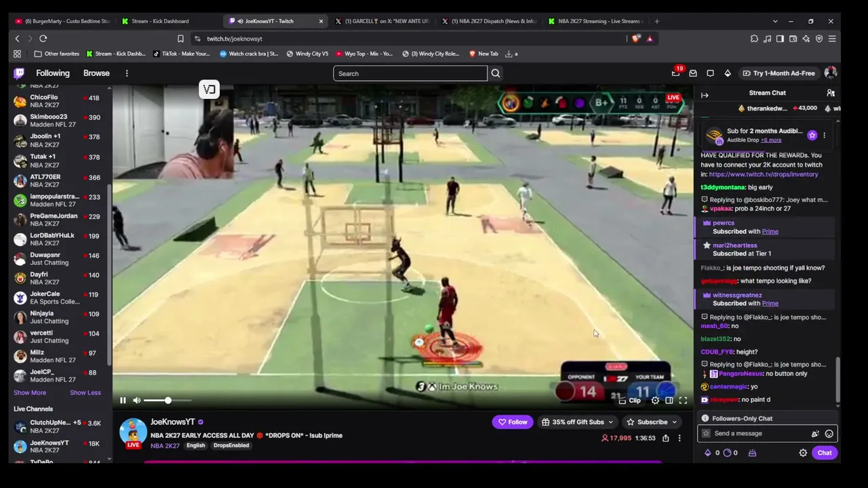Click the +6 more drops link
This screenshot has height=488, width=868.
tap(771, 140)
